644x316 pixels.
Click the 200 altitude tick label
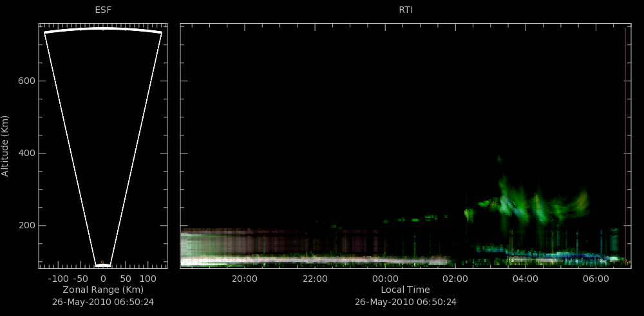[26, 226]
